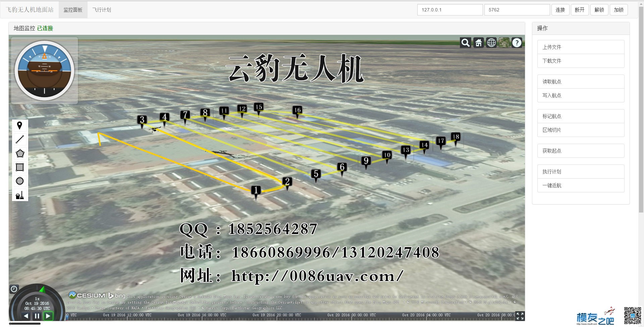Click 读取航点 to read waypoints
644x327 pixels.
(581, 82)
